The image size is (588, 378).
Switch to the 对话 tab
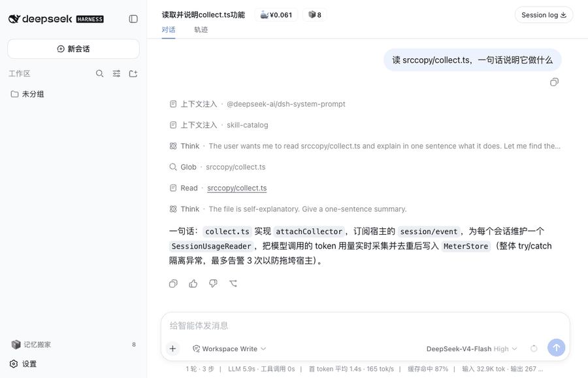point(169,29)
